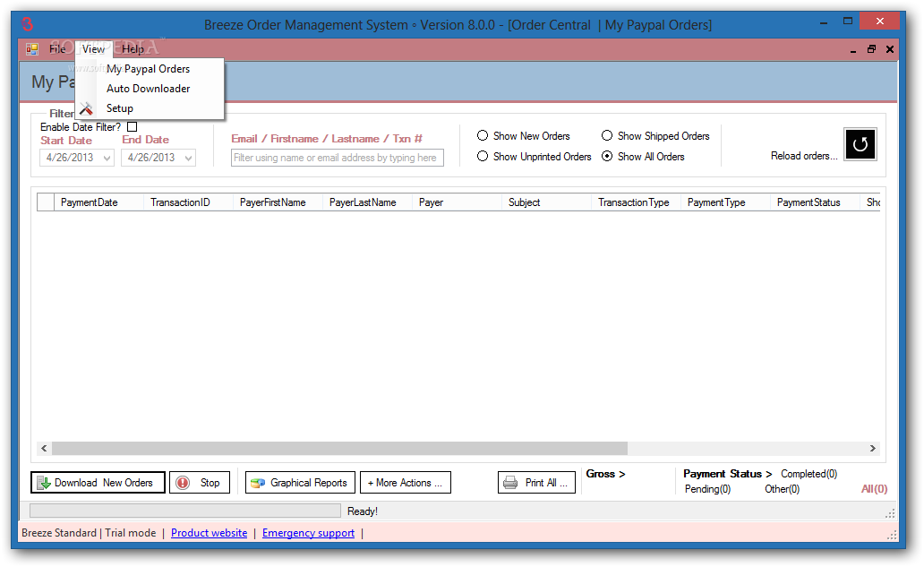Image resolution: width=924 pixels, height=567 pixels.
Task: Click the red Stop sign icon
Action: [183, 483]
